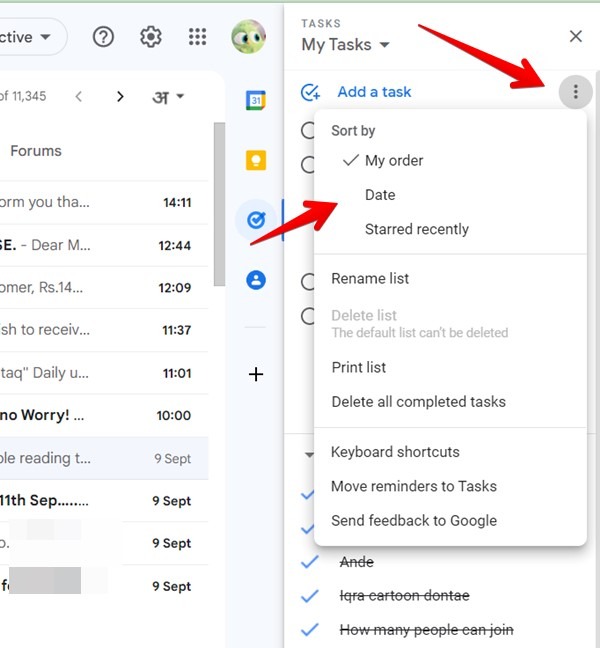Open the Active status dropdown

pos(31,37)
